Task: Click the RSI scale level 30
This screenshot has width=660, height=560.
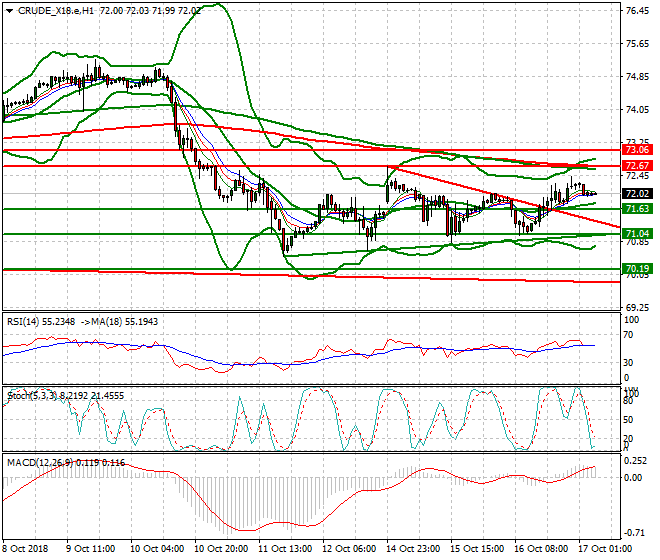Action: click(628, 363)
